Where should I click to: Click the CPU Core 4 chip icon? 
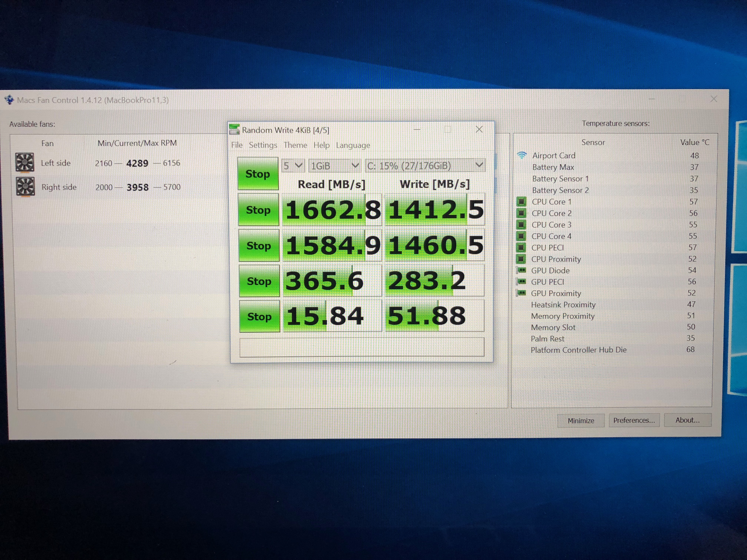point(521,236)
